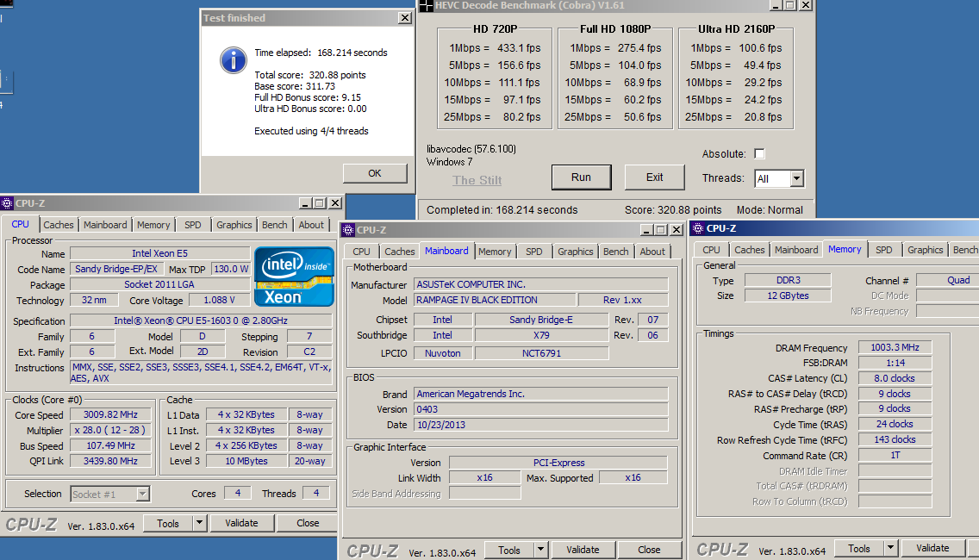Open The Stilt link

477,180
